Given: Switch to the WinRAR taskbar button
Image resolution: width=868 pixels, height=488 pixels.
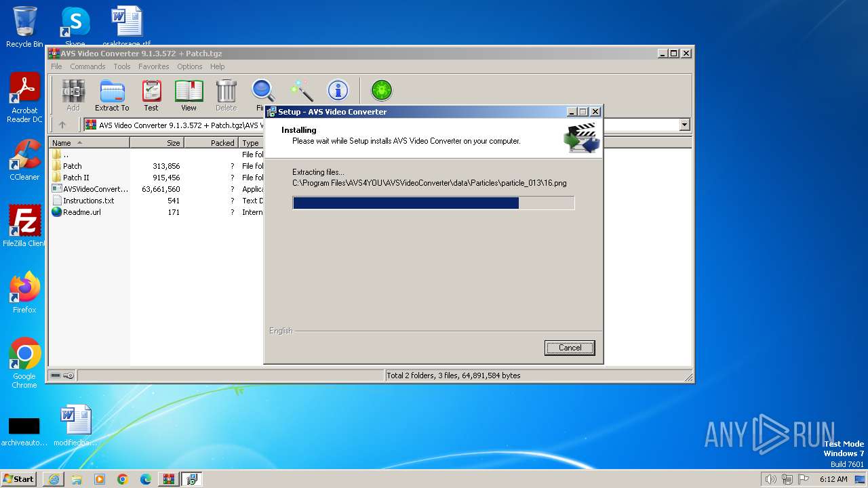Looking at the screenshot, I should click(168, 479).
